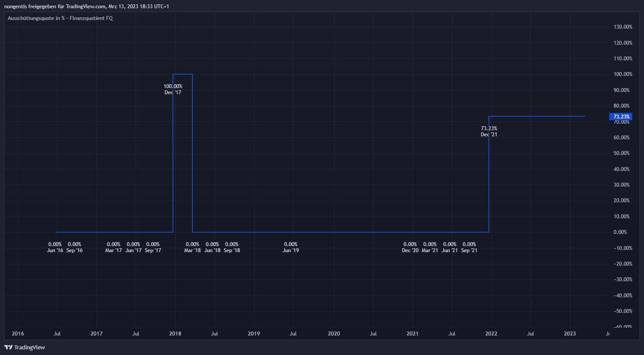644x355 pixels.
Task: Click the 0.00% Jun '19 data label
Action: (291, 247)
